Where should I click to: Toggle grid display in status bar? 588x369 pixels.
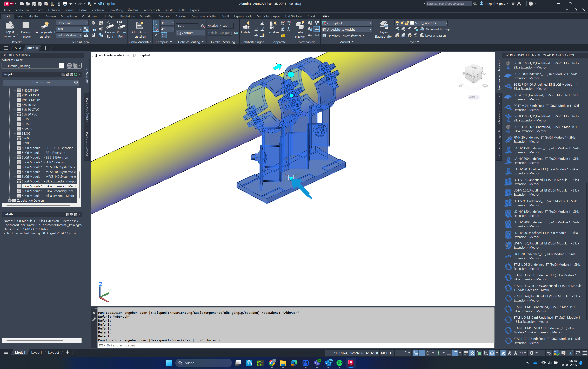[x=398, y=353]
